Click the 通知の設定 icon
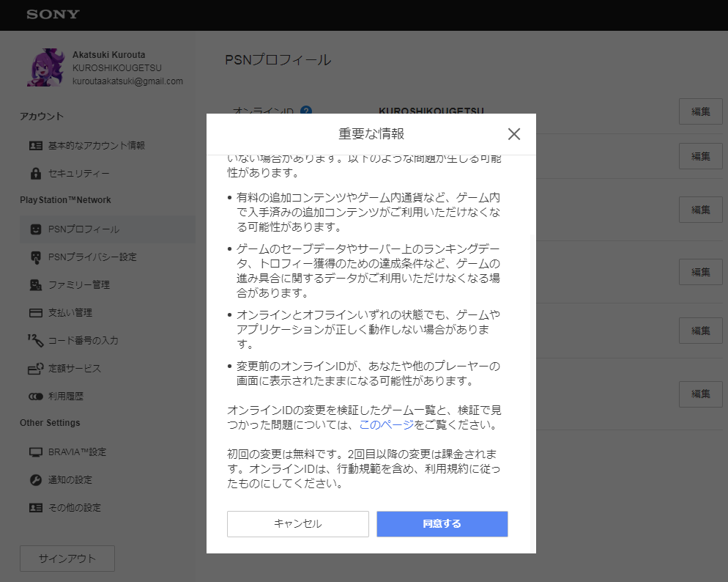 pos(36,480)
